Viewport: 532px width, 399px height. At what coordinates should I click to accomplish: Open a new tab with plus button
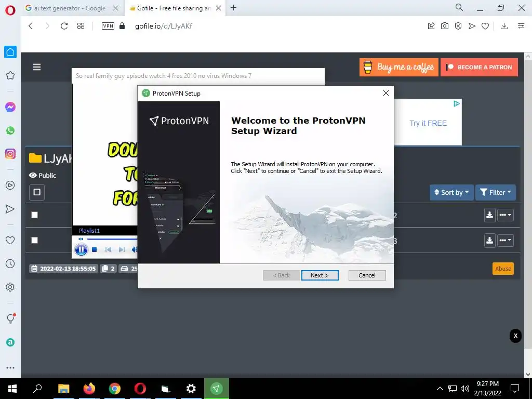pos(233,8)
